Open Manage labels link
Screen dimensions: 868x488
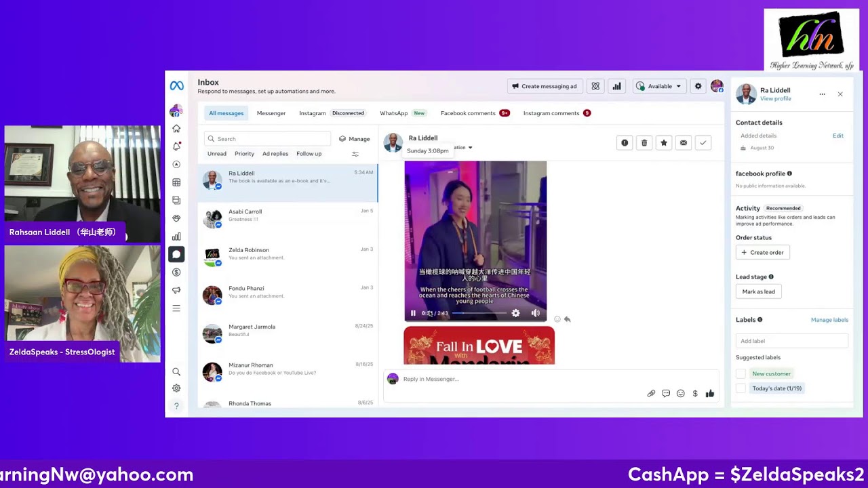[829, 320]
